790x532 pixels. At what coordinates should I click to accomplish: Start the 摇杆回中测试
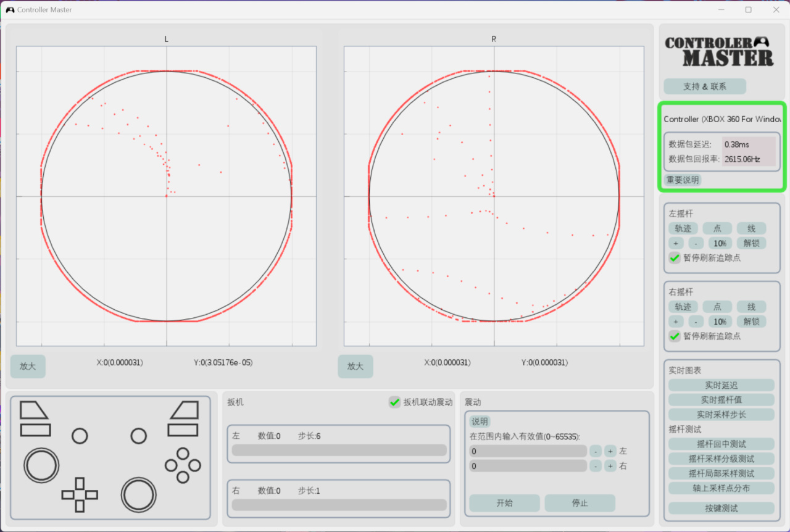click(721, 444)
